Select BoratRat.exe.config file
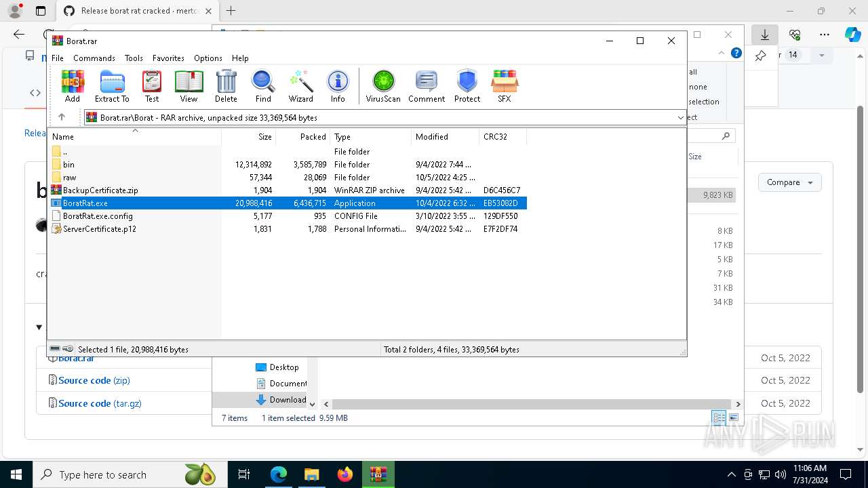 288,216
